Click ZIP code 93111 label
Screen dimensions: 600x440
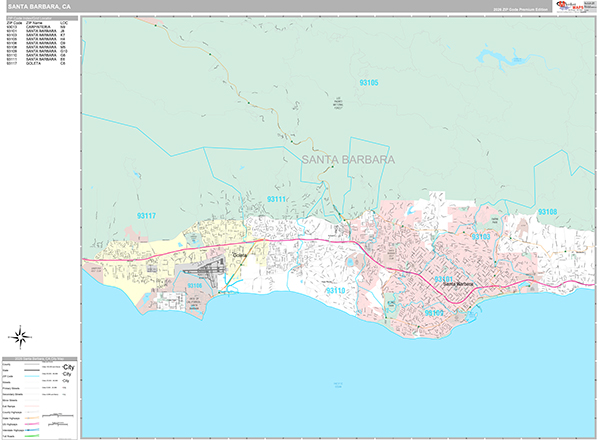[276, 200]
